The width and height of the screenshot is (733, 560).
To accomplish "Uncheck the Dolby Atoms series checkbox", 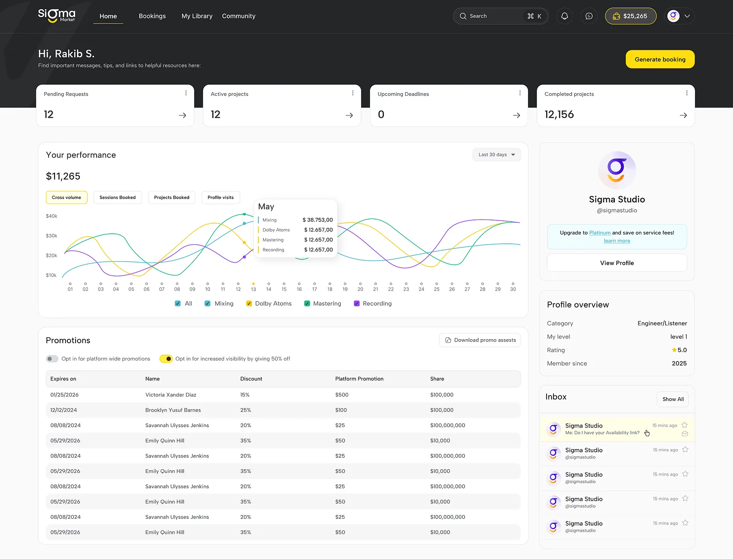I will point(249,303).
